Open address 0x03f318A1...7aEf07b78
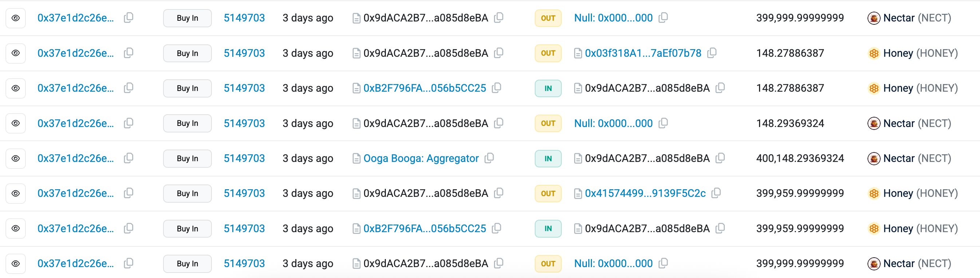Image resolution: width=980 pixels, height=278 pixels. 643,53
